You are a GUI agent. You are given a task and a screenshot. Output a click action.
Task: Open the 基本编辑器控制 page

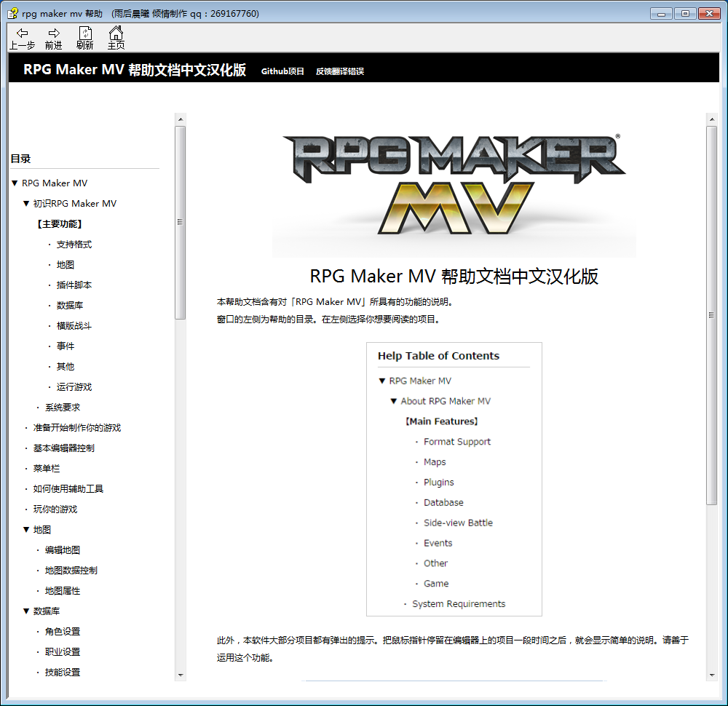coord(64,448)
